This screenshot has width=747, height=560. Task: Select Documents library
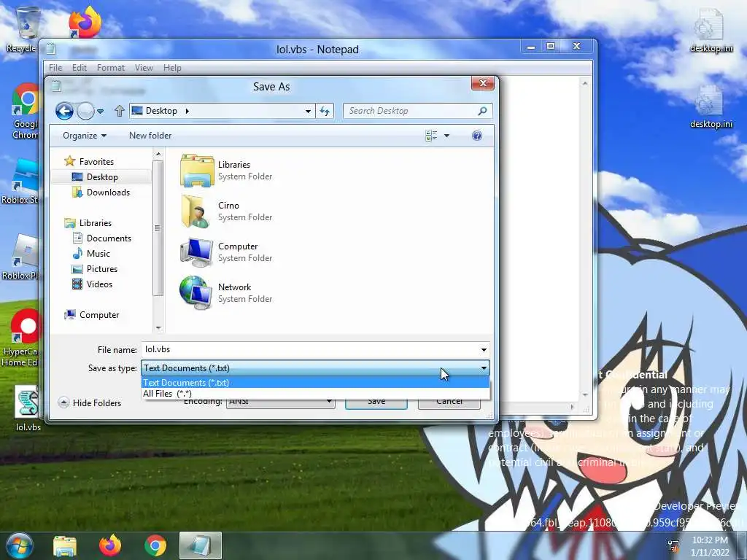[x=109, y=238]
